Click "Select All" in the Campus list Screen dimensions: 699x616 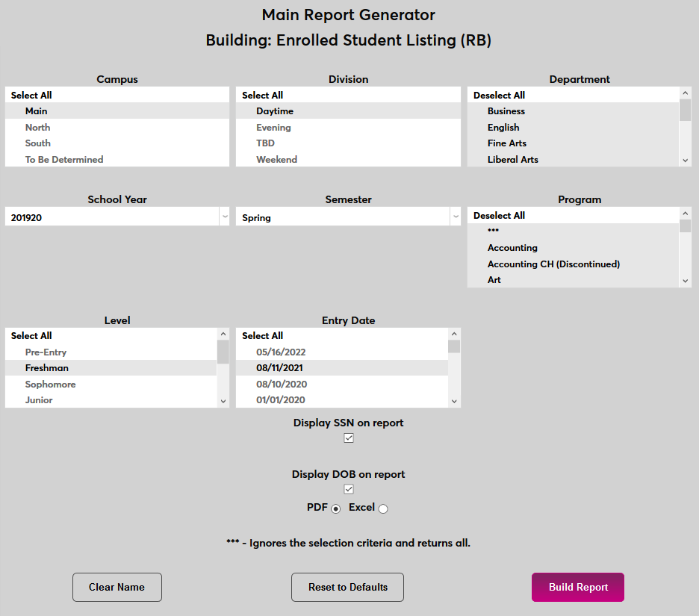point(31,95)
